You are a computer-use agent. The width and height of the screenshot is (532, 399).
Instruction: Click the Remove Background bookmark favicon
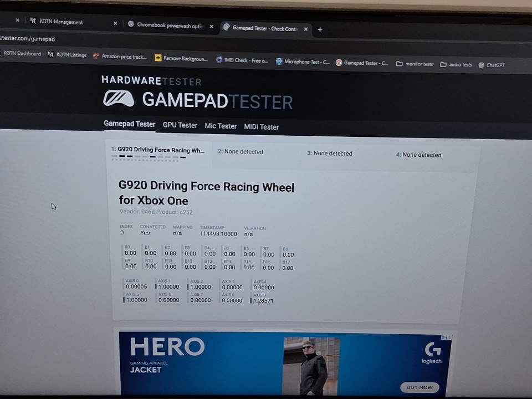point(158,58)
